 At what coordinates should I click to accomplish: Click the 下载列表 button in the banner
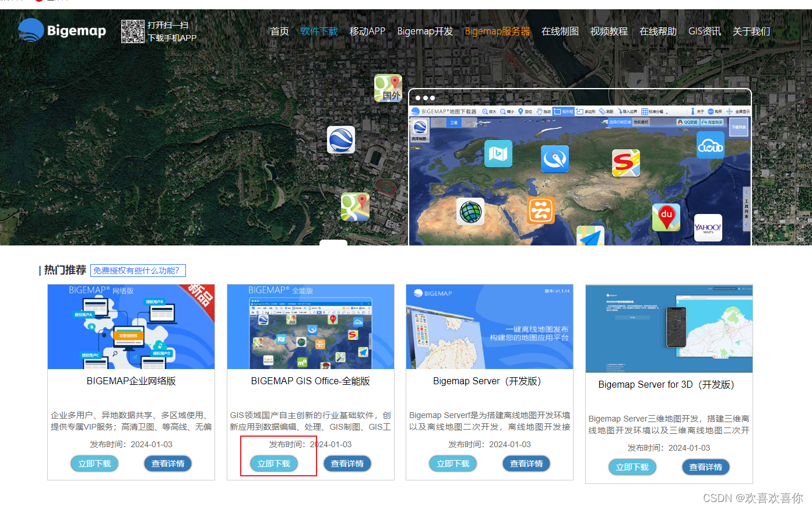[x=739, y=127]
